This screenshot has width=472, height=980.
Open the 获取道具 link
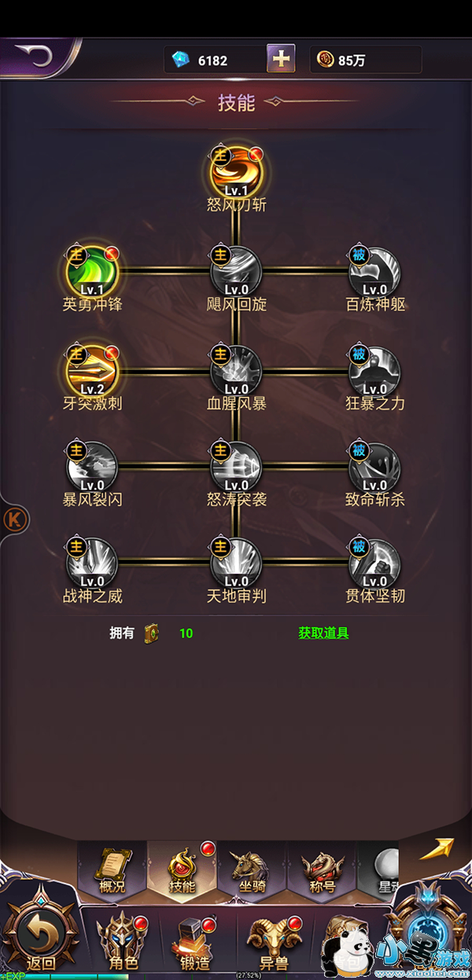(x=323, y=633)
